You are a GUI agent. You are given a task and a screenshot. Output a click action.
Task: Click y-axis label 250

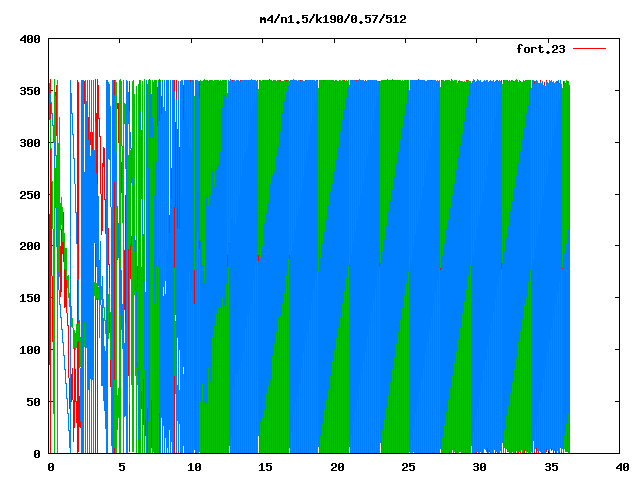pyautogui.click(x=30, y=195)
